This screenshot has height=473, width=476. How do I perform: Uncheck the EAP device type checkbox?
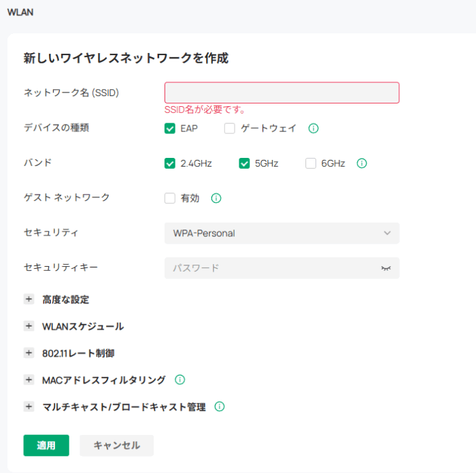[170, 128]
